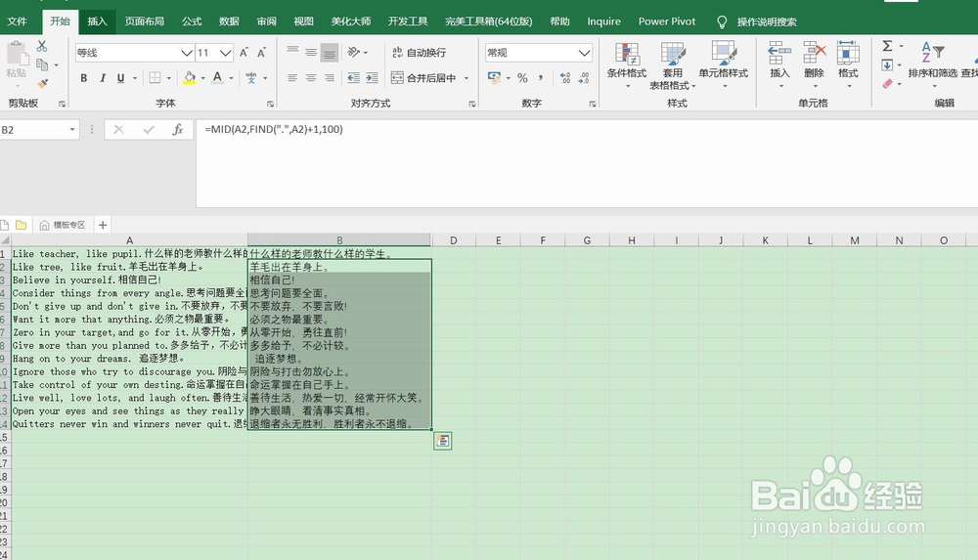Click the AutoSum sigma icon

coord(888,46)
